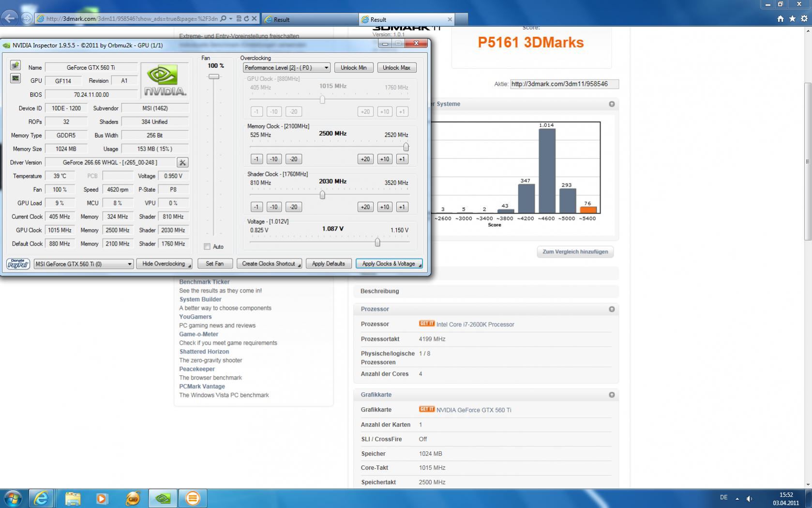
Task: Click the volume speaker tray icon
Action: coord(750,498)
